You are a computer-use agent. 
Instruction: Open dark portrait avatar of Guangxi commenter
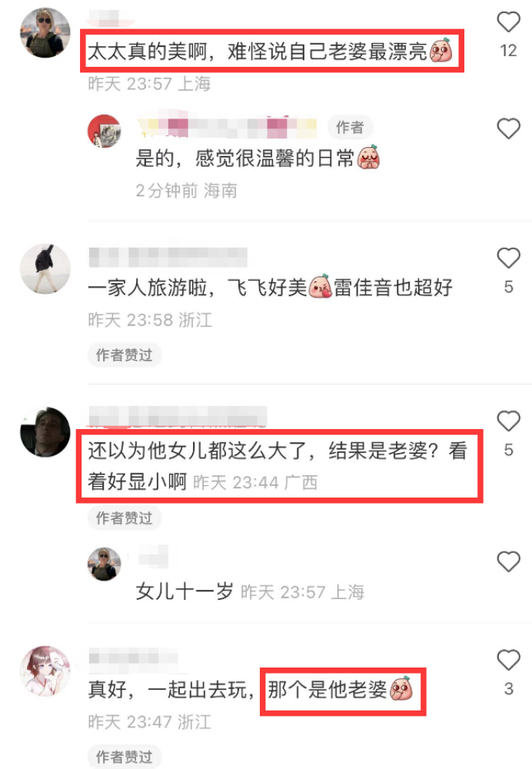click(45, 432)
